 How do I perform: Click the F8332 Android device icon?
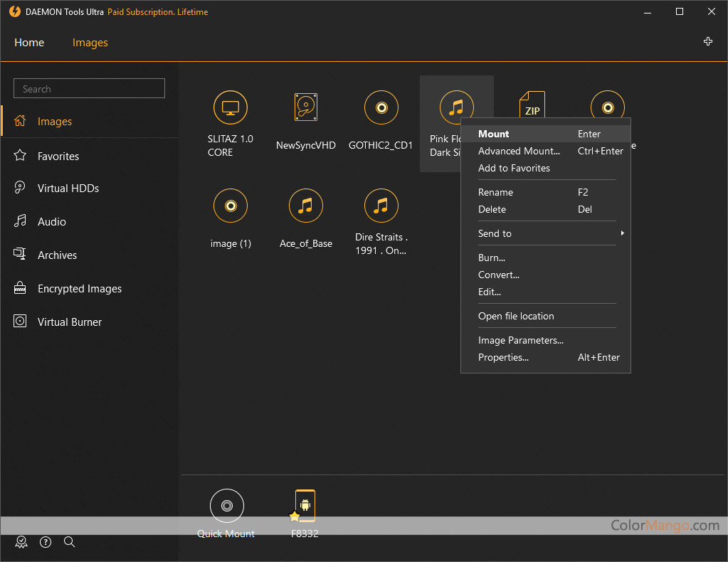pyautogui.click(x=305, y=506)
